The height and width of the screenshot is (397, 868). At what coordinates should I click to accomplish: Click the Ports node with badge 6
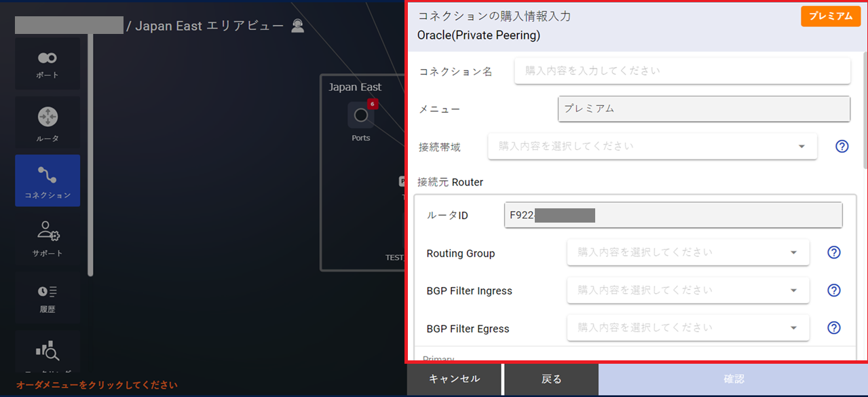click(x=360, y=117)
